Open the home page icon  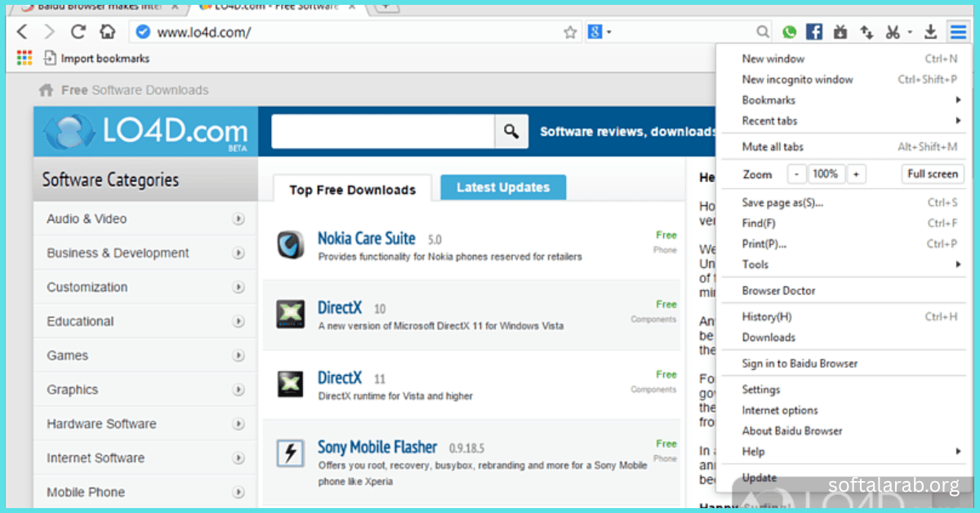[x=107, y=32]
